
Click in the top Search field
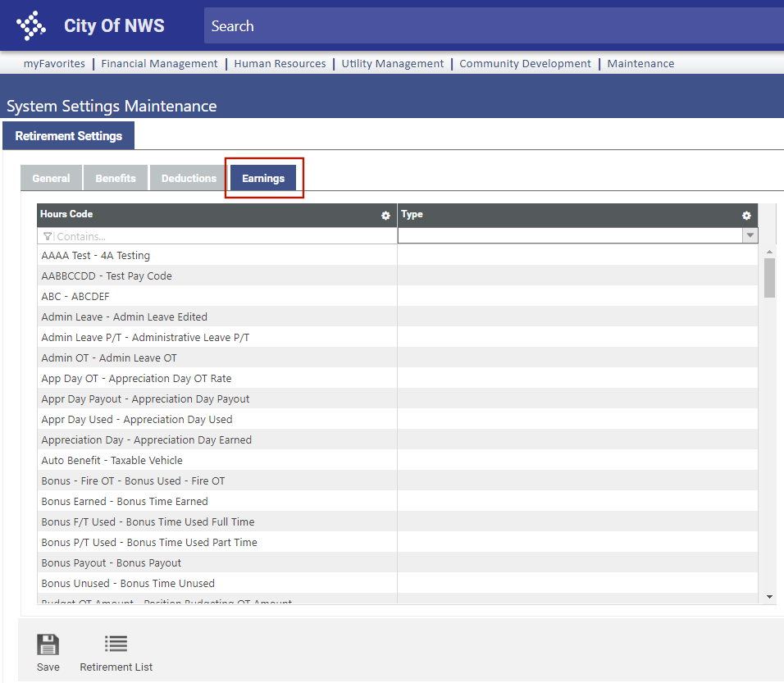(492, 26)
